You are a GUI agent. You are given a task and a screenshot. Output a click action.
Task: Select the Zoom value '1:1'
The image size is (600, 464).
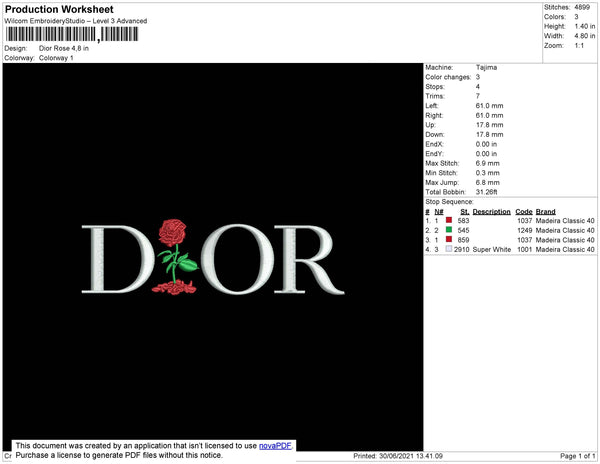click(579, 46)
